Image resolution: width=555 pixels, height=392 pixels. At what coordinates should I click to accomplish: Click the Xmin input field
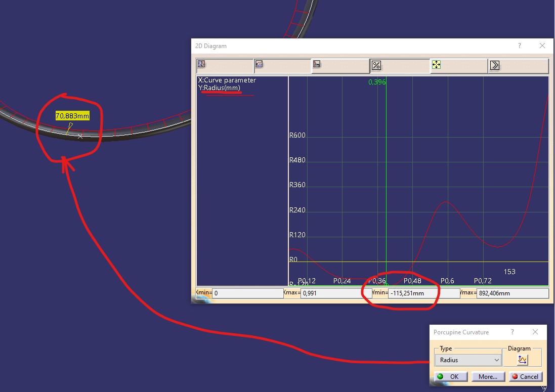point(247,293)
